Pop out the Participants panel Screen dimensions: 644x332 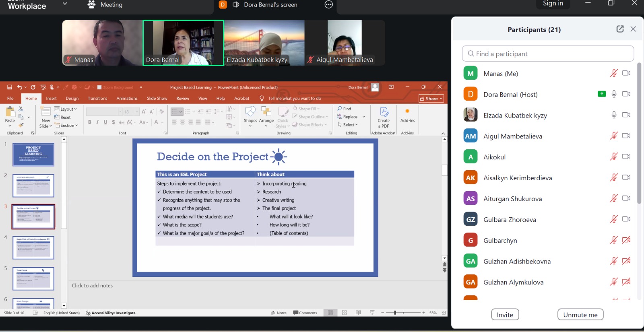click(x=620, y=29)
